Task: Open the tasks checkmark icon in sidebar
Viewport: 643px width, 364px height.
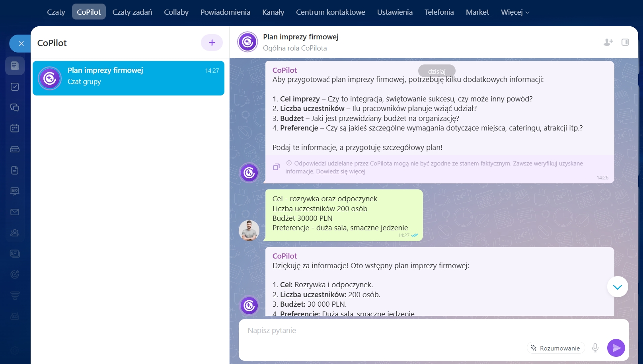Action: pyautogui.click(x=15, y=87)
